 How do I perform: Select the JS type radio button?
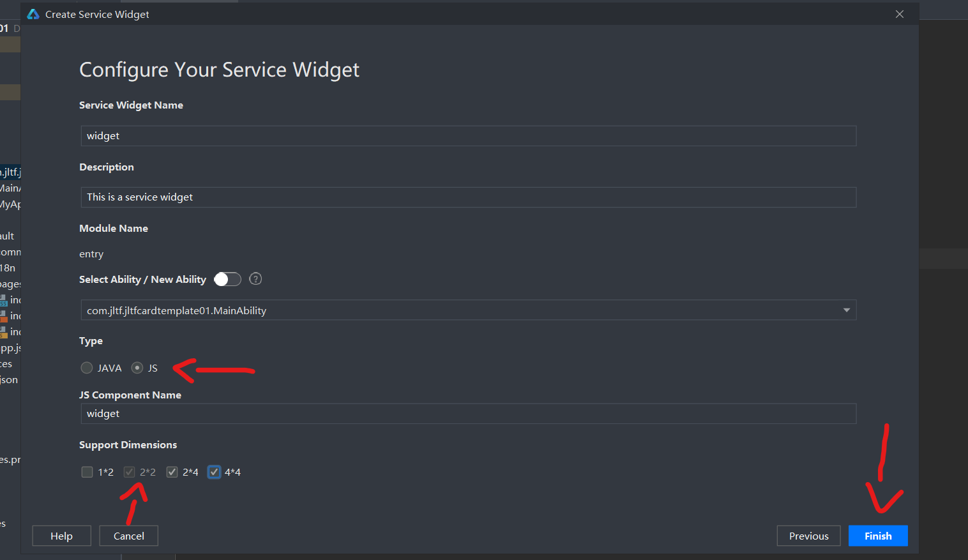point(137,368)
